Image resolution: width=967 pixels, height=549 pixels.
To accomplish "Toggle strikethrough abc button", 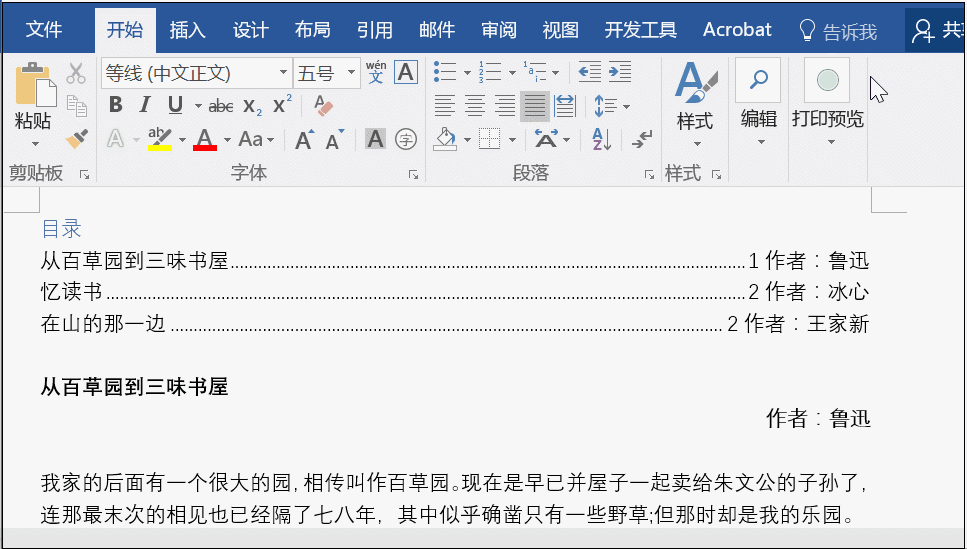I will coord(221,106).
